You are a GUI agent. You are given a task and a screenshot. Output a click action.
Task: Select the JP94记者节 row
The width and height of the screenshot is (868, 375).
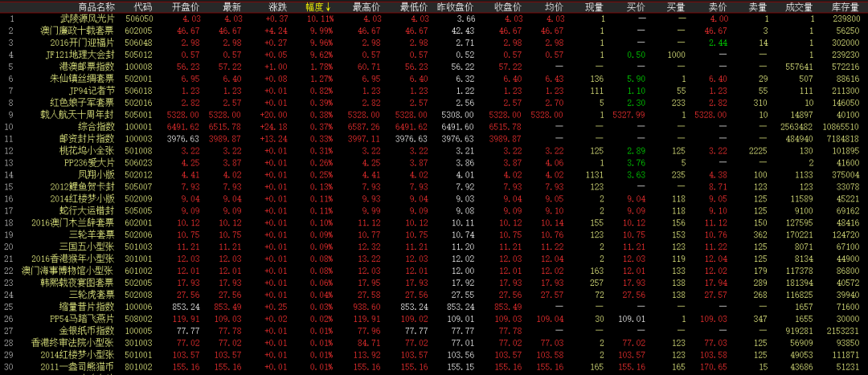coord(434,91)
